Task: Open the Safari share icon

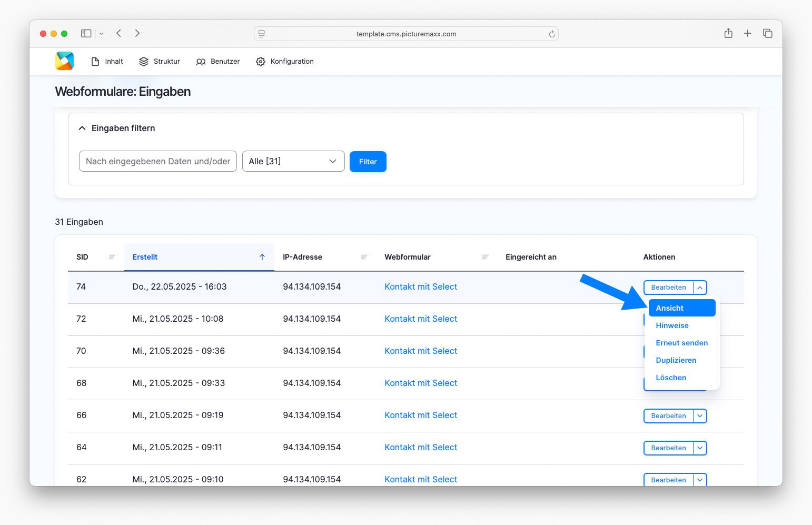Action: click(728, 33)
